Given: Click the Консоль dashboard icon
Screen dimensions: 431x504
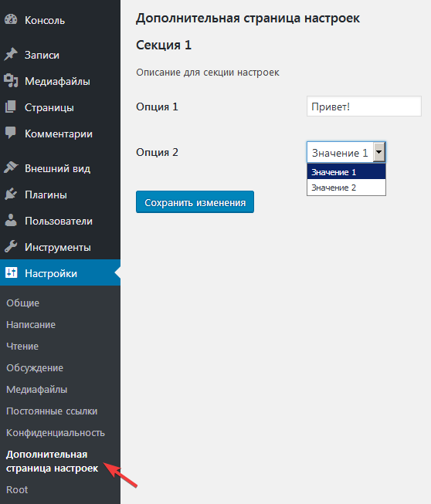Looking at the screenshot, I should (x=11, y=19).
